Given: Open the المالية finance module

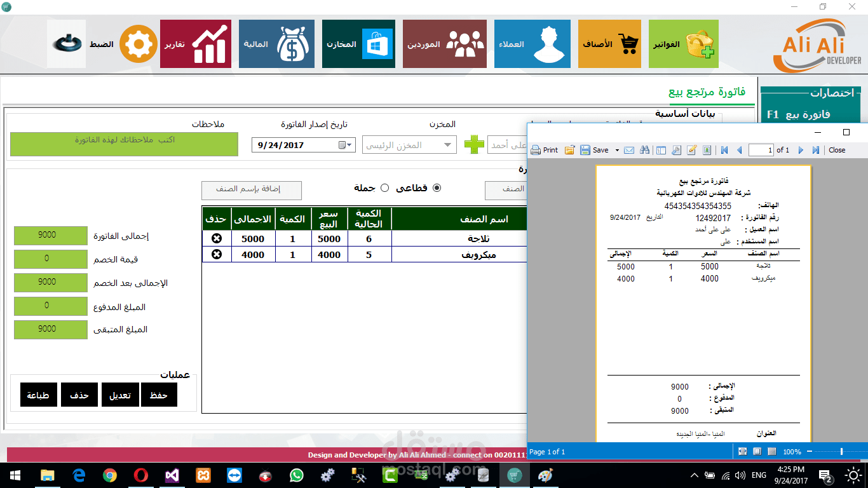Looking at the screenshot, I should pyautogui.click(x=276, y=44).
